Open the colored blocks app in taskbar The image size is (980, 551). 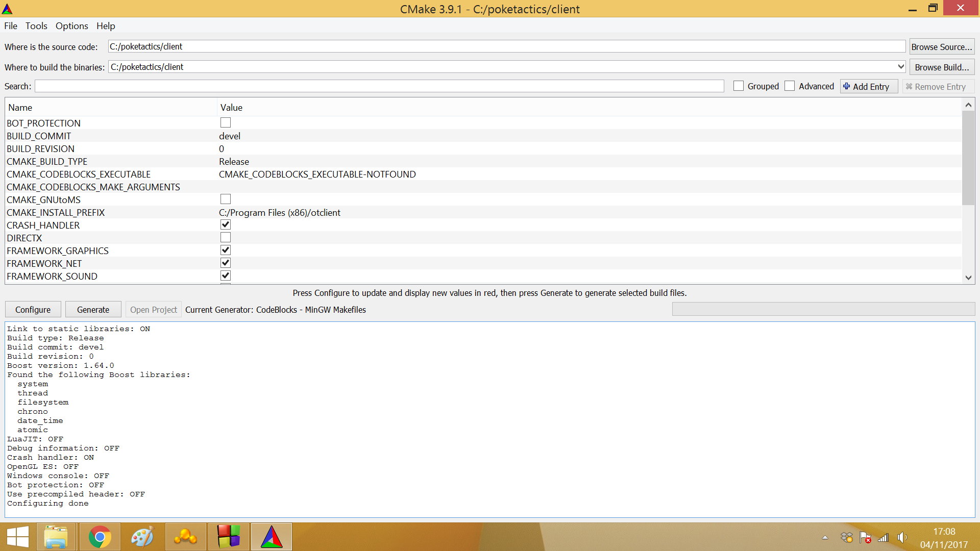coord(228,537)
